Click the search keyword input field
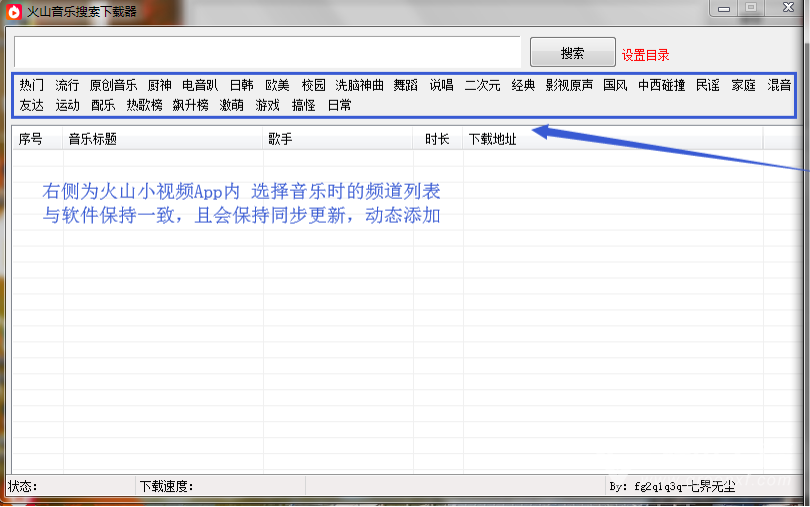 click(267, 52)
